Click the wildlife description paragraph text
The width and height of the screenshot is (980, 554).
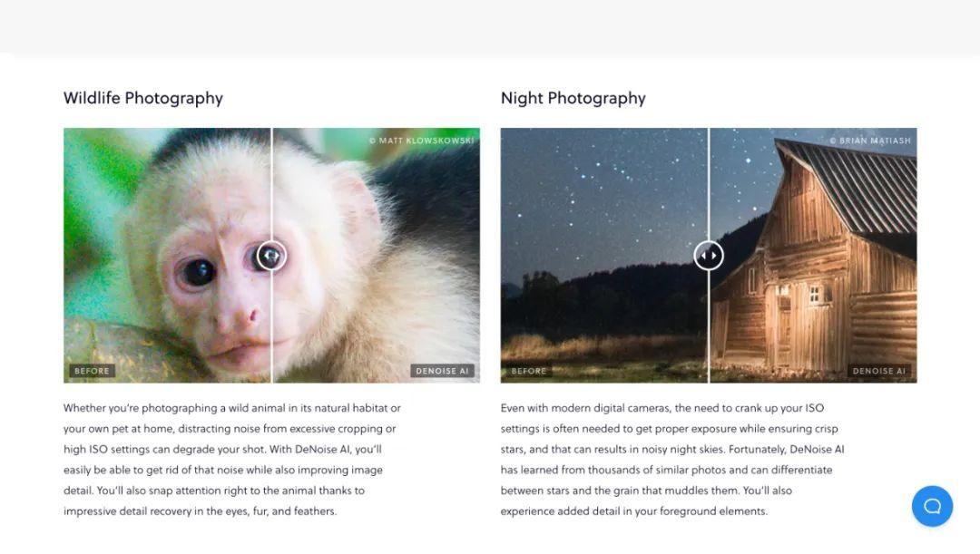point(231,460)
